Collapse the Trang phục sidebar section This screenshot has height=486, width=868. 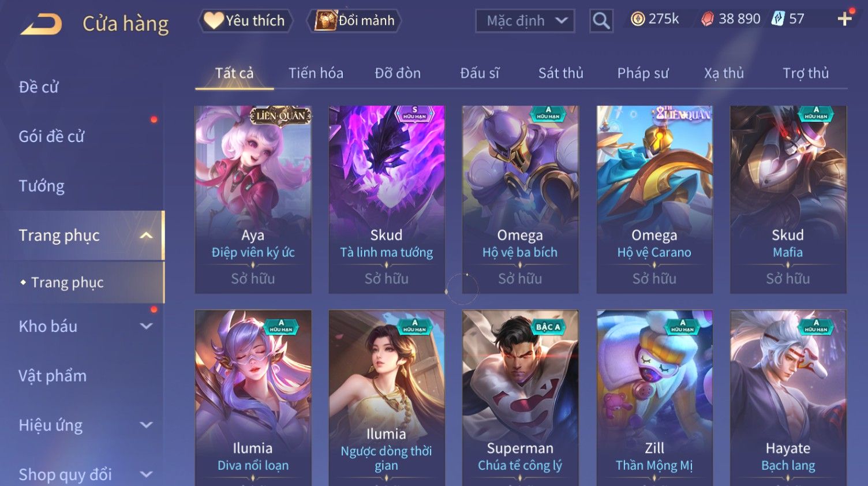pyautogui.click(x=147, y=235)
